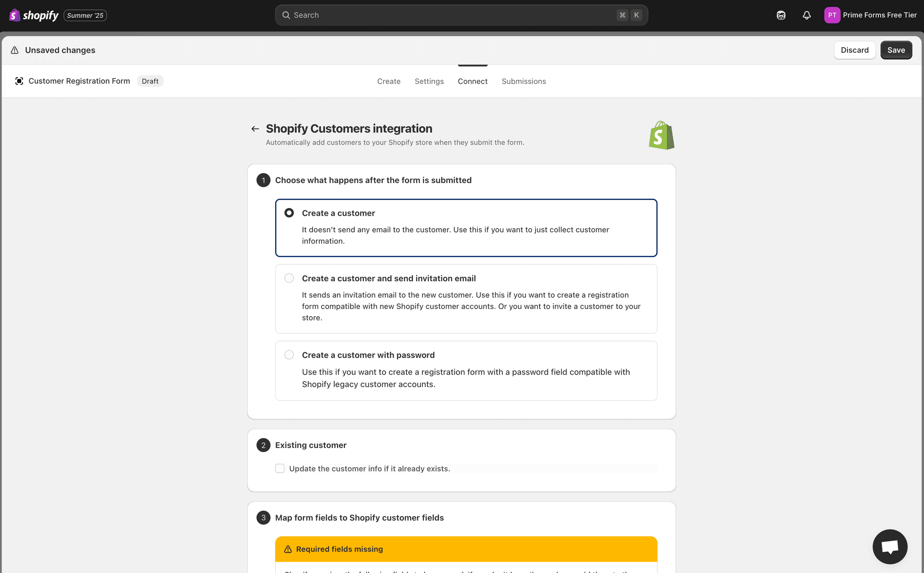
Task: Open the Submissions tab
Action: [524, 81]
